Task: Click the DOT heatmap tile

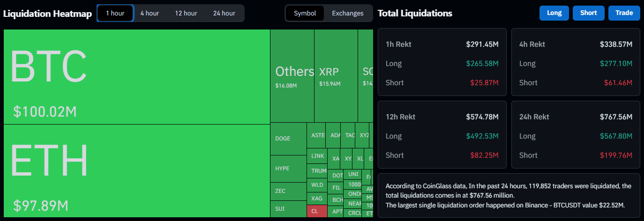Action: pos(336,176)
